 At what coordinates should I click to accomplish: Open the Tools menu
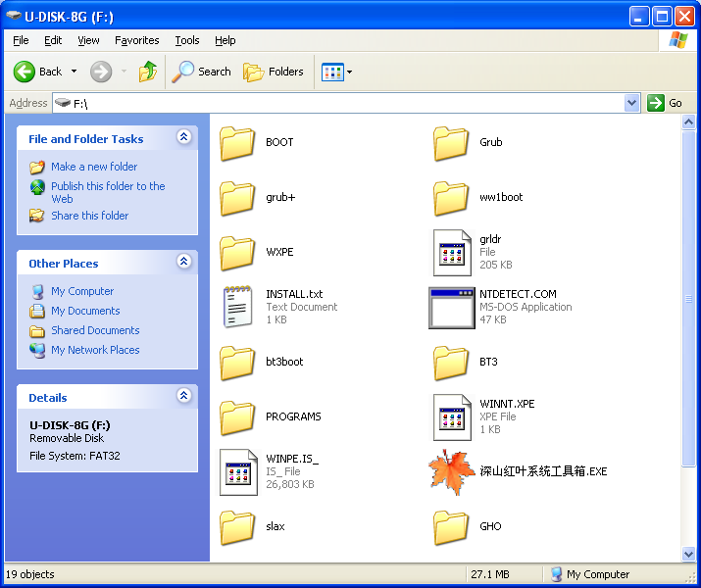[x=187, y=40]
